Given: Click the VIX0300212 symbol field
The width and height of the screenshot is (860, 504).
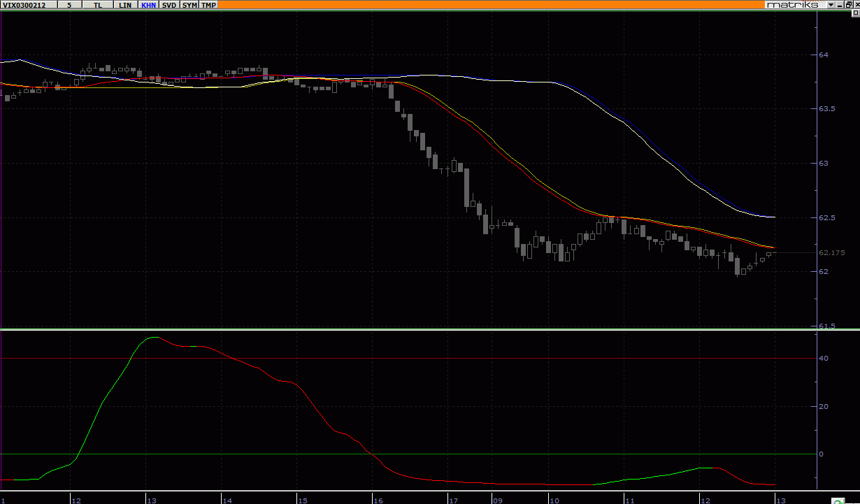Looking at the screenshot, I should coord(28,5).
